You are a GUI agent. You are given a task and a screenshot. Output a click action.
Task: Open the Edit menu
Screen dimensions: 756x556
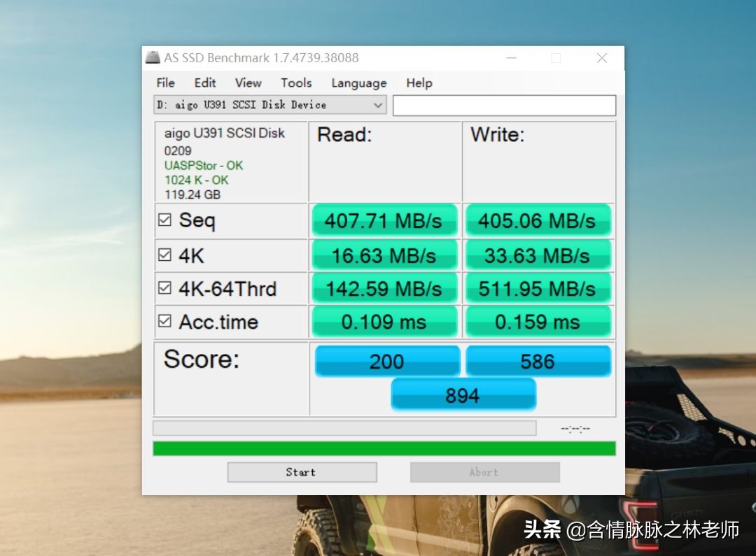tap(204, 83)
